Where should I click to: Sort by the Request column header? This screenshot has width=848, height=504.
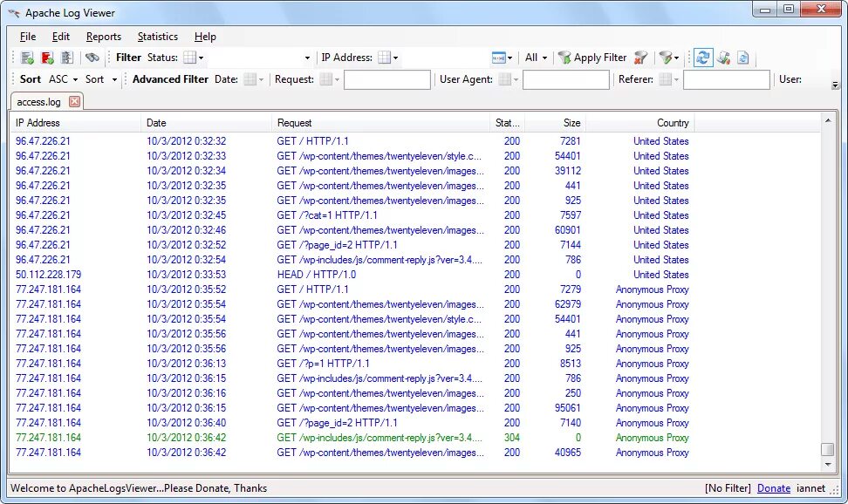pyautogui.click(x=380, y=123)
